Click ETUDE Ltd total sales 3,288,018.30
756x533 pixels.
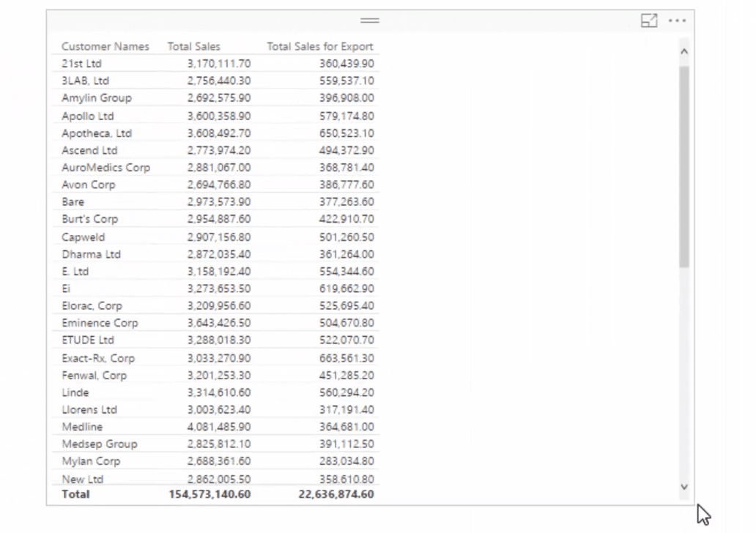click(219, 340)
